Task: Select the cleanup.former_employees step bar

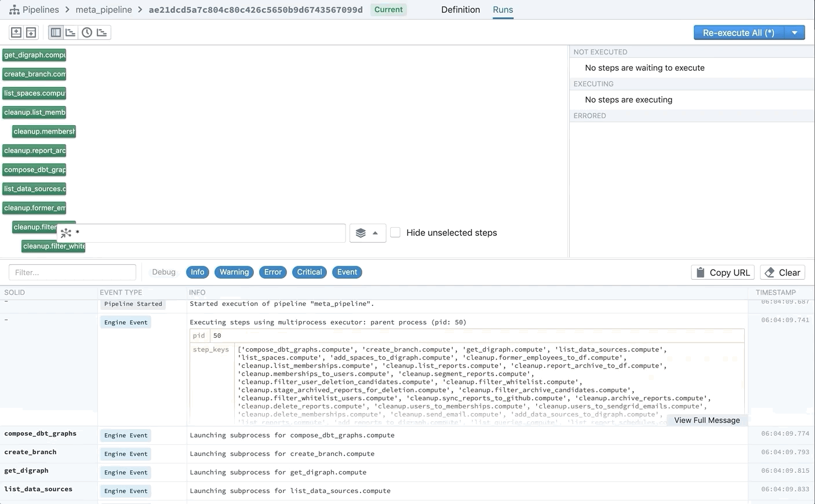Action: tap(34, 208)
